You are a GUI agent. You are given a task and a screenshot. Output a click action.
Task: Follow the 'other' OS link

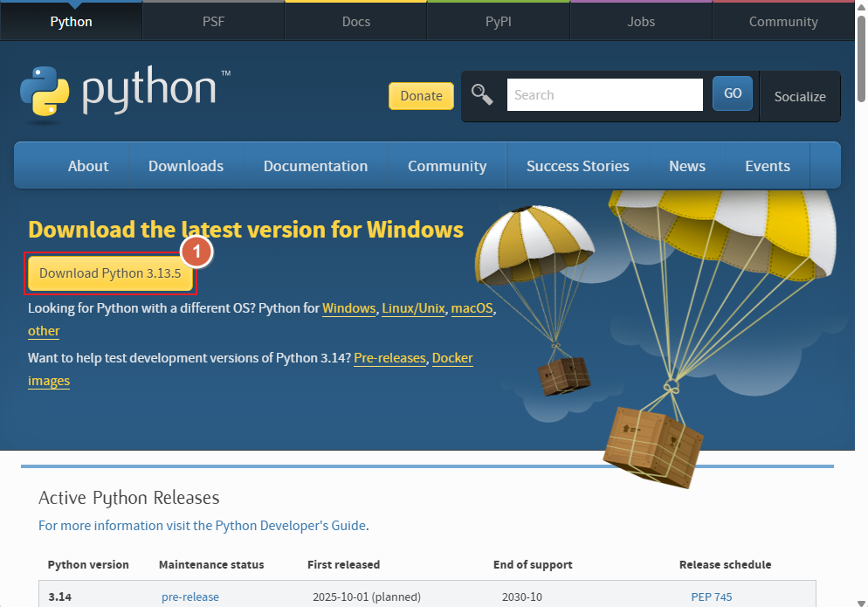point(44,331)
